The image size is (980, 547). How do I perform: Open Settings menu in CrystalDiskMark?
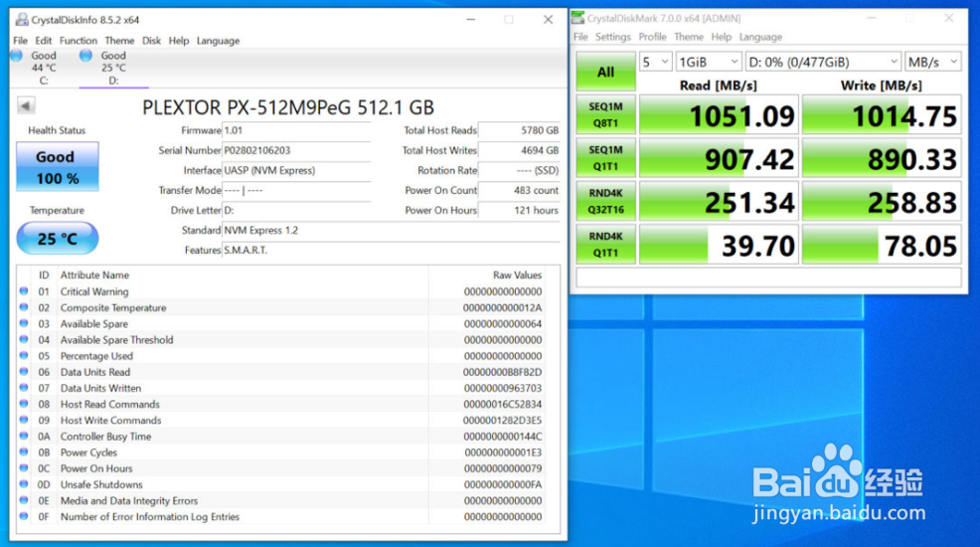point(613,37)
